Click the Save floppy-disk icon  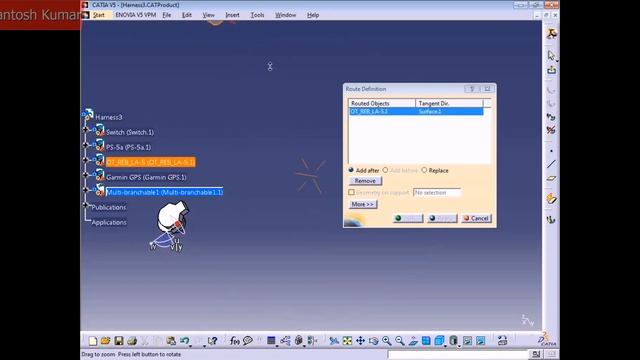click(x=119, y=341)
